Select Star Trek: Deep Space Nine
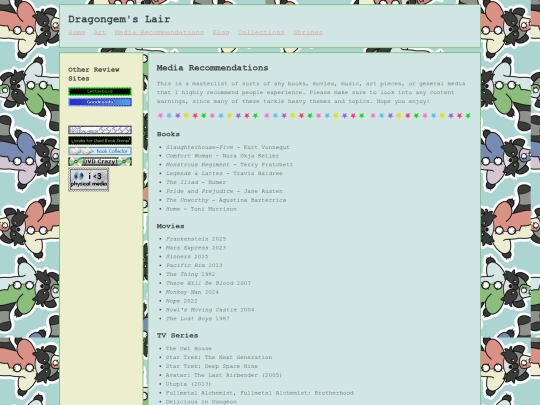The width and height of the screenshot is (540, 405). 212,366
